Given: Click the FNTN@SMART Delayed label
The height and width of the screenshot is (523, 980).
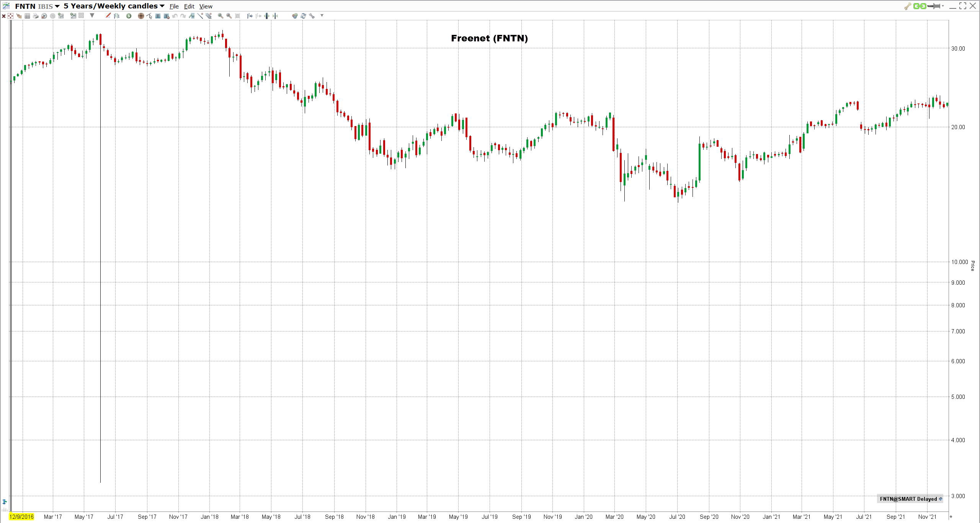Looking at the screenshot, I should click(x=910, y=499).
